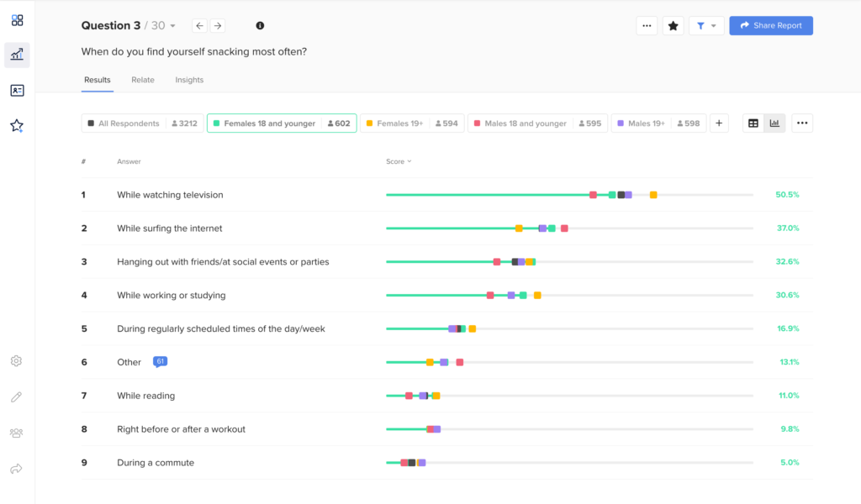Open the filter dropdown
Viewport: 861px width, 504px height.
point(706,26)
